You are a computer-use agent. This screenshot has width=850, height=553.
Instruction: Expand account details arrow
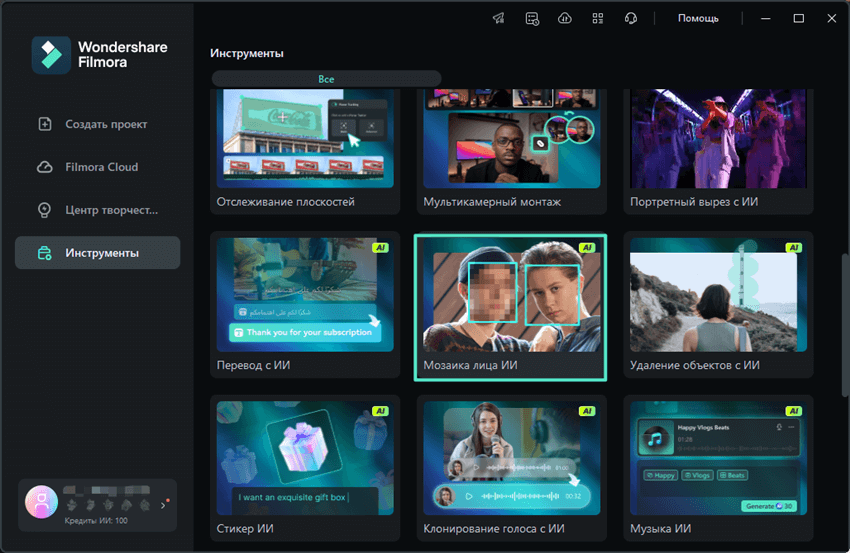[x=163, y=505]
